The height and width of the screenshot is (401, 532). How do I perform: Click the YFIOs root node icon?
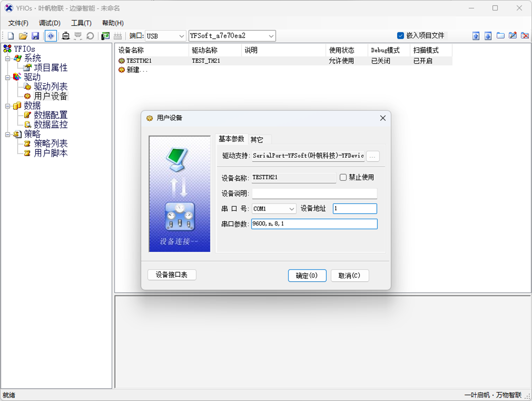pos(8,48)
